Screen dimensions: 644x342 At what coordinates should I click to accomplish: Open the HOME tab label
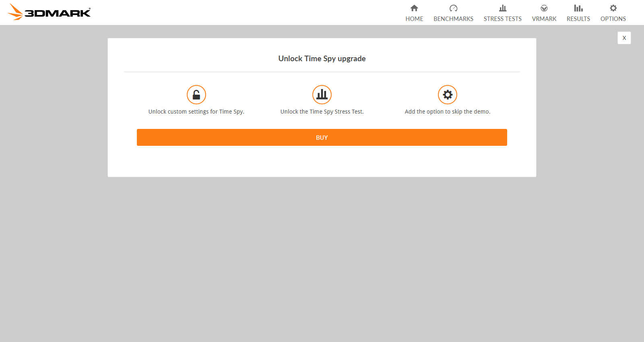coord(414,19)
